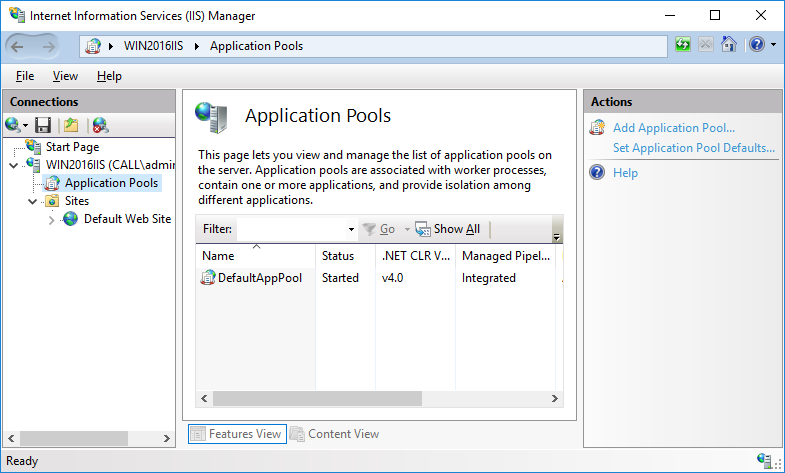Image resolution: width=785 pixels, height=473 pixels.
Task: Open the View menu
Action: tap(65, 76)
